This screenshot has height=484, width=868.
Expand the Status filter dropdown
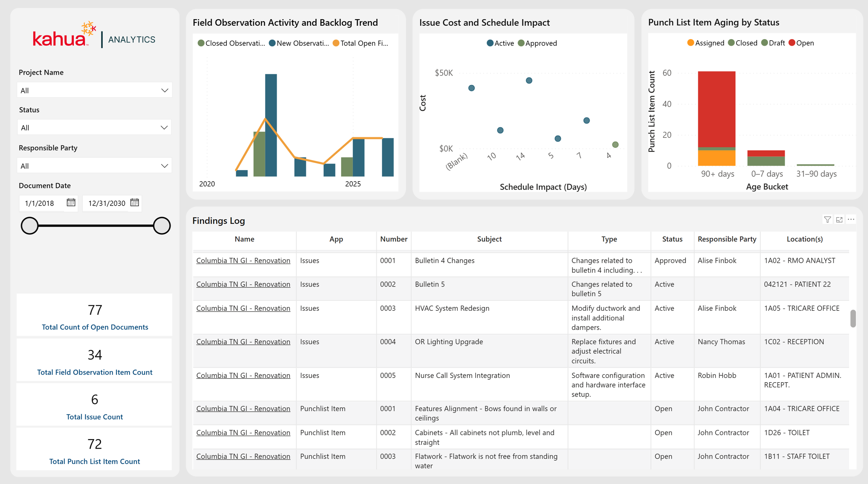[x=95, y=128]
